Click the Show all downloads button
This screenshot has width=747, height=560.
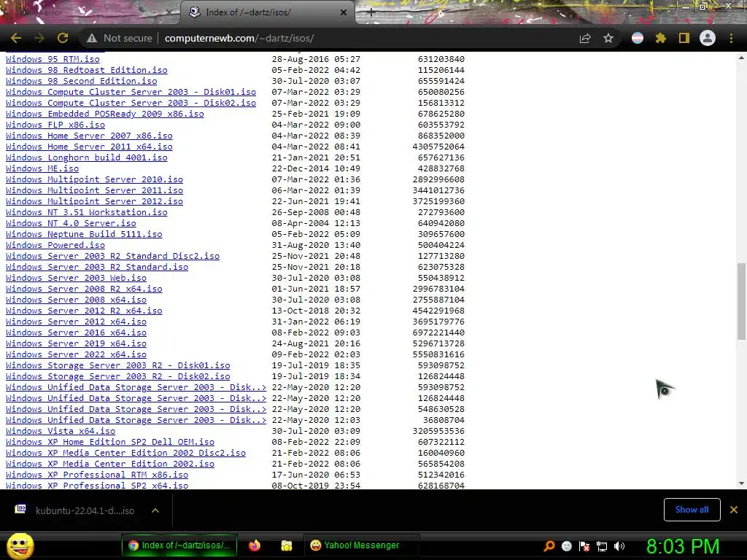(x=692, y=510)
